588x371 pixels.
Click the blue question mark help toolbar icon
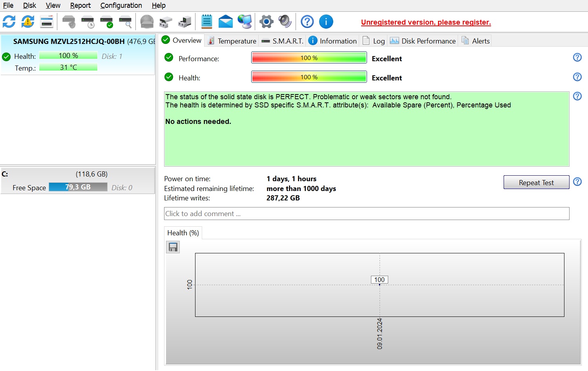307,22
